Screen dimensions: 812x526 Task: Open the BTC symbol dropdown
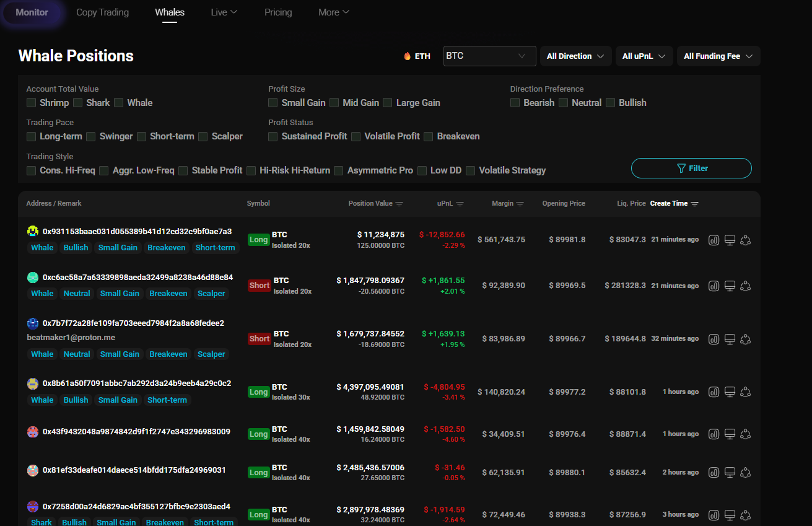pyautogui.click(x=489, y=56)
